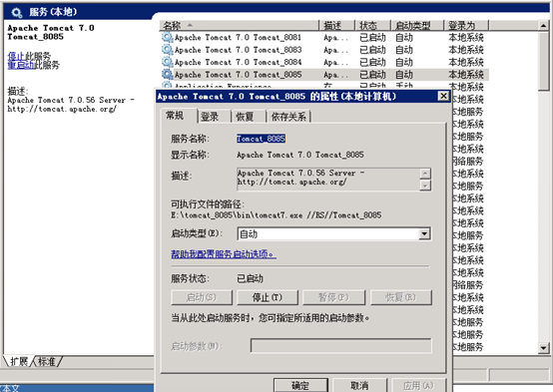Select Apache Tomcat 7.0 Tomcat_8081 row
The height and width of the screenshot is (392, 553).
click(323, 37)
